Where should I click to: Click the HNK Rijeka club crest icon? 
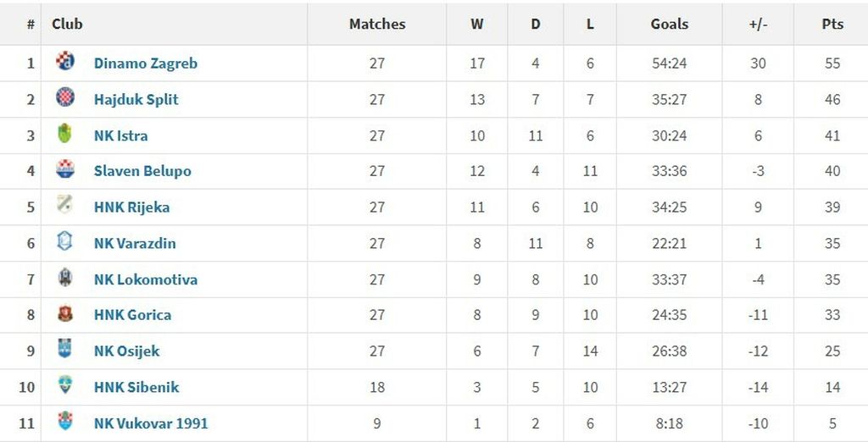[65, 205]
